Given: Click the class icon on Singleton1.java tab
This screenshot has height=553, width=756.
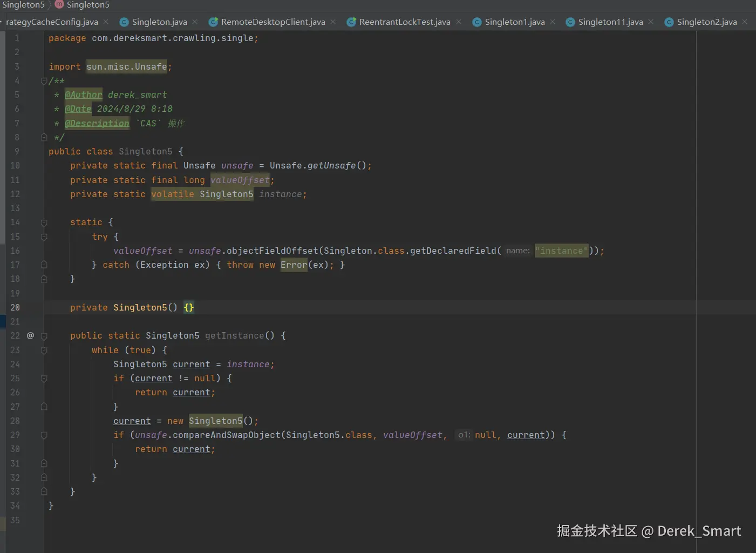Looking at the screenshot, I should [477, 22].
